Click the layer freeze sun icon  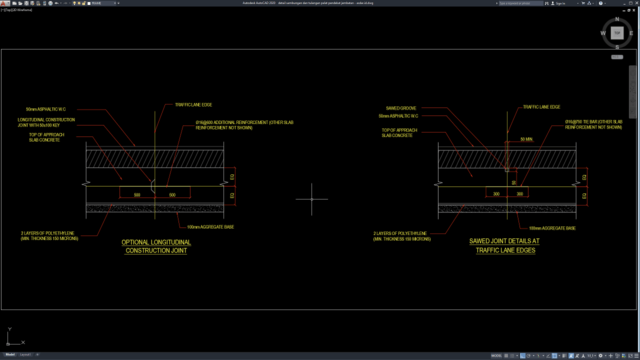(79, 3)
